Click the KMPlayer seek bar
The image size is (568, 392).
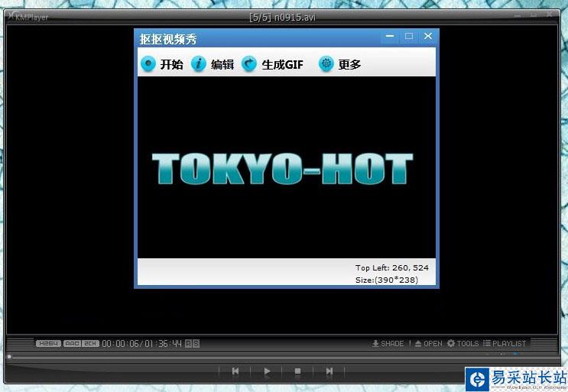283,357
